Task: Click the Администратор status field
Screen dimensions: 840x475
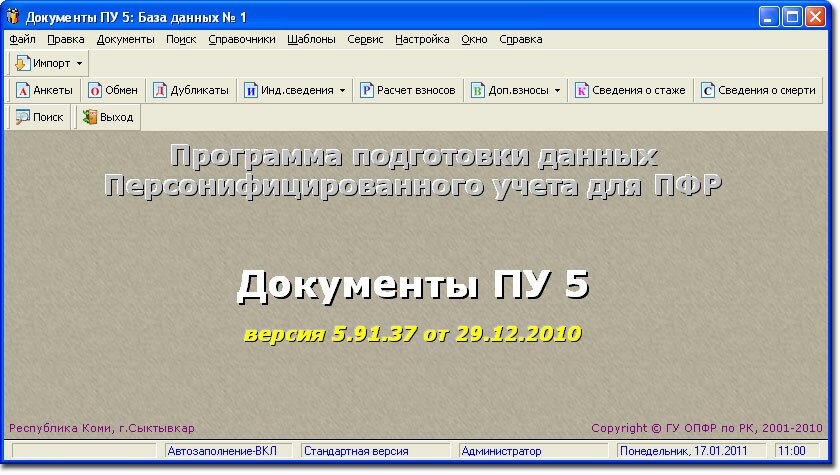Action: tap(534, 451)
